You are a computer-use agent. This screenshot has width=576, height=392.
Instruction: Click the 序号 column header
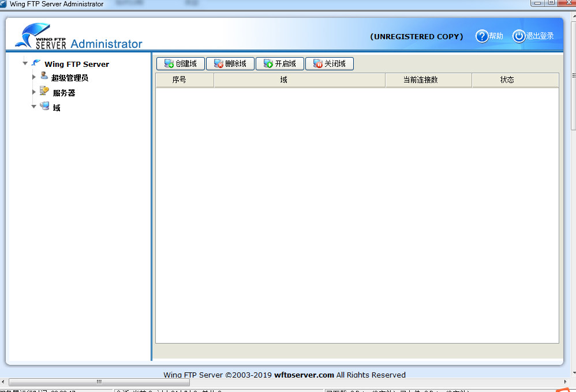[185, 80]
